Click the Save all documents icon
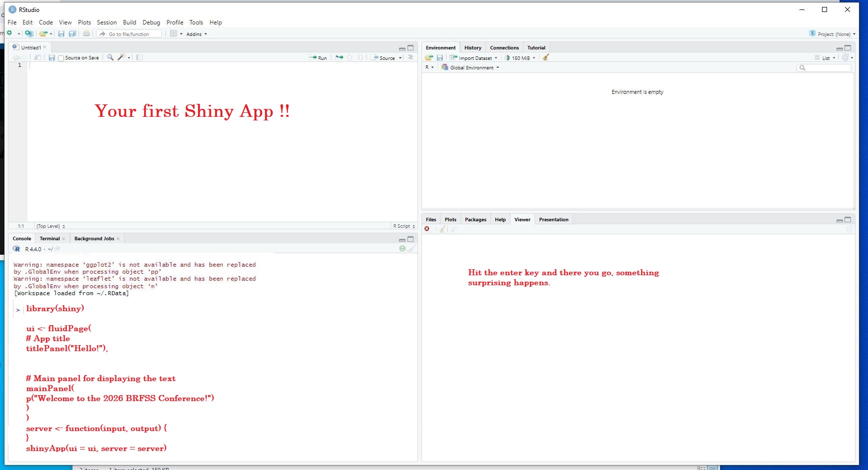This screenshot has width=868, height=470. (x=72, y=33)
